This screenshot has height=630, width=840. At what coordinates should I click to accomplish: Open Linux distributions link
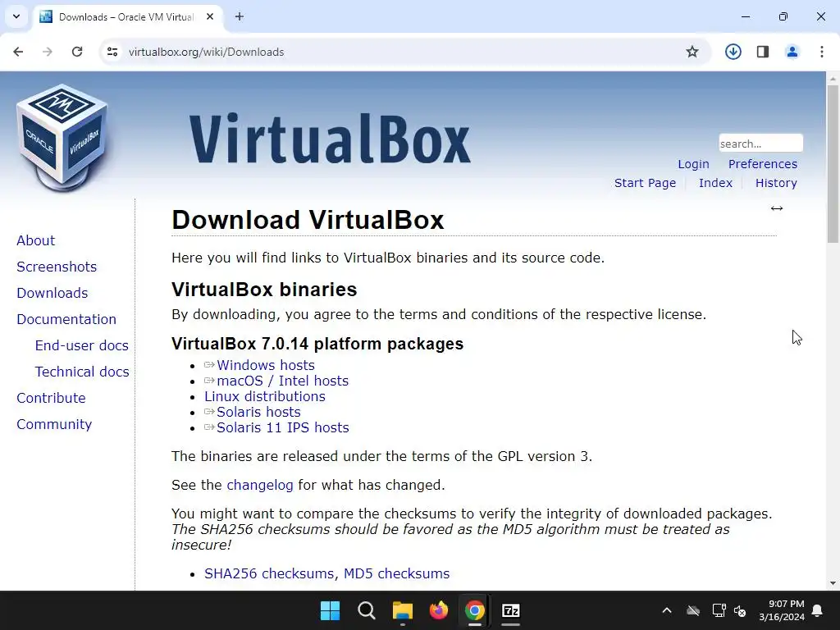point(265,396)
